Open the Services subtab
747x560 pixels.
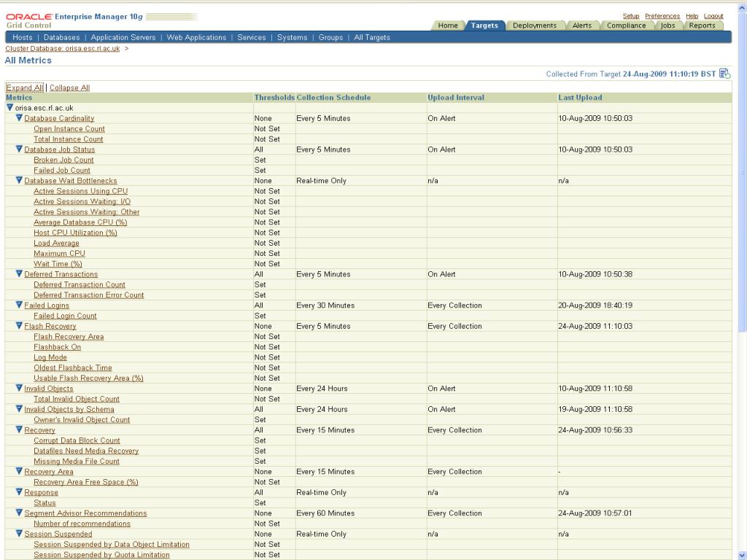(252, 38)
